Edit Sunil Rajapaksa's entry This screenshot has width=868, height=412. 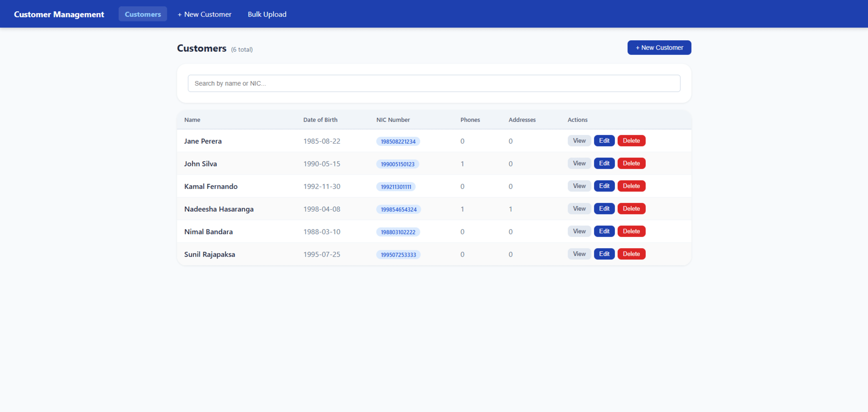point(604,253)
